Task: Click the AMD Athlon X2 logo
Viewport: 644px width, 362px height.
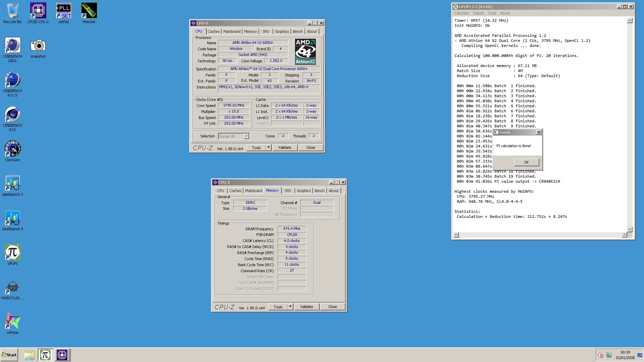Action: [305, 52]
